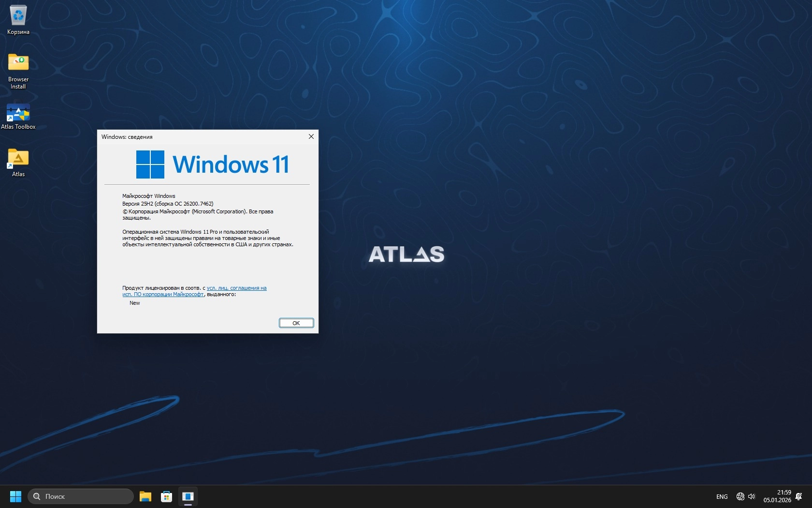812x508 pixels.
Task: Focus the active winver app on the taskbar
Action: 188,496
